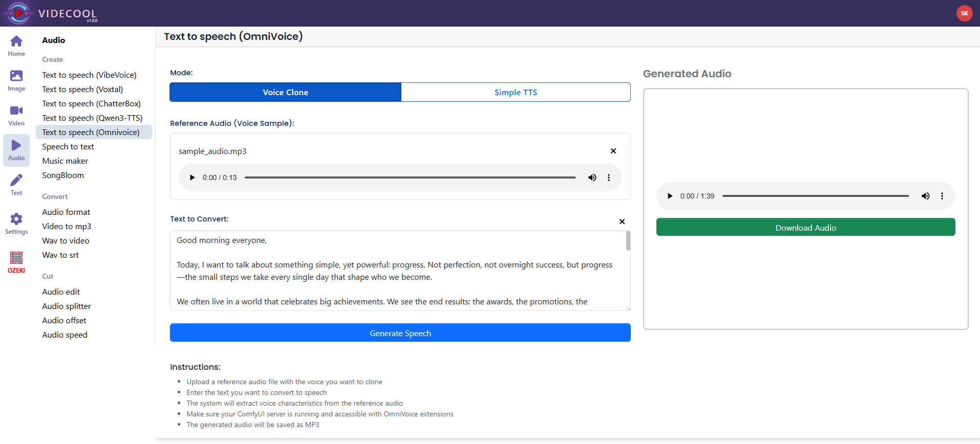Click the Generate Speech button
Viewport: 980px width, 444px height.
[400, 333]
